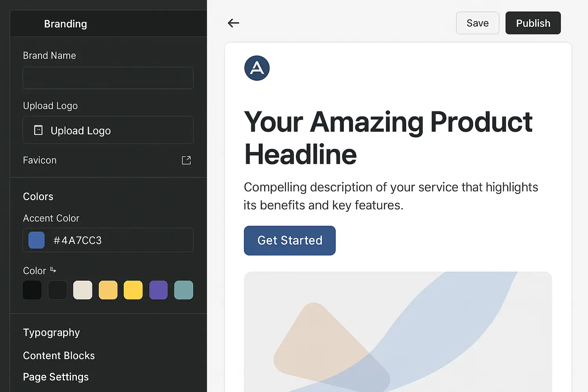The height and width of the screenshot is (392, 588).
Task: Open the Page Settings section
Action: tap(56, 377)
